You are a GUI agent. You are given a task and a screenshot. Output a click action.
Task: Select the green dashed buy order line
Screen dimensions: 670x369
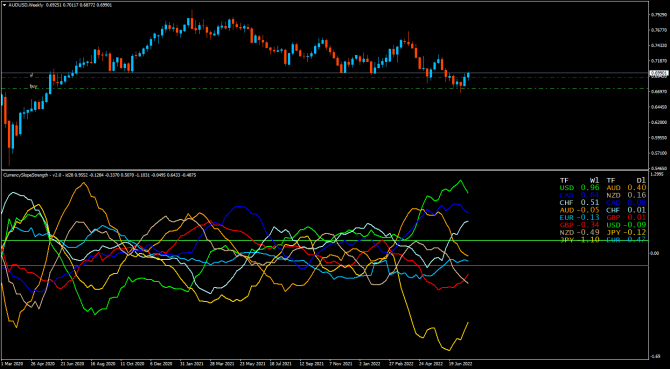tap(324, 88)
